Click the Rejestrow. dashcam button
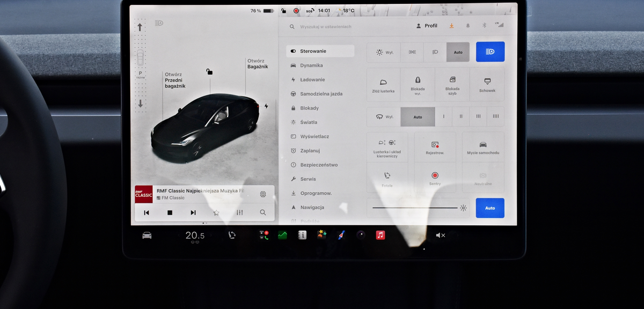Viewport: 644px width, 309px height. point(435,148)
